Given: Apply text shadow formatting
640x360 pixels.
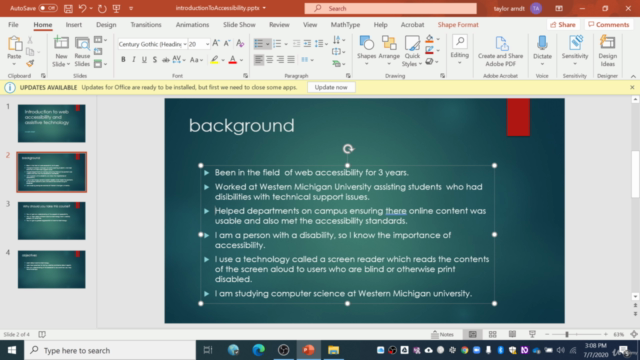Looking at the screenshot, I should pos(155,60).
